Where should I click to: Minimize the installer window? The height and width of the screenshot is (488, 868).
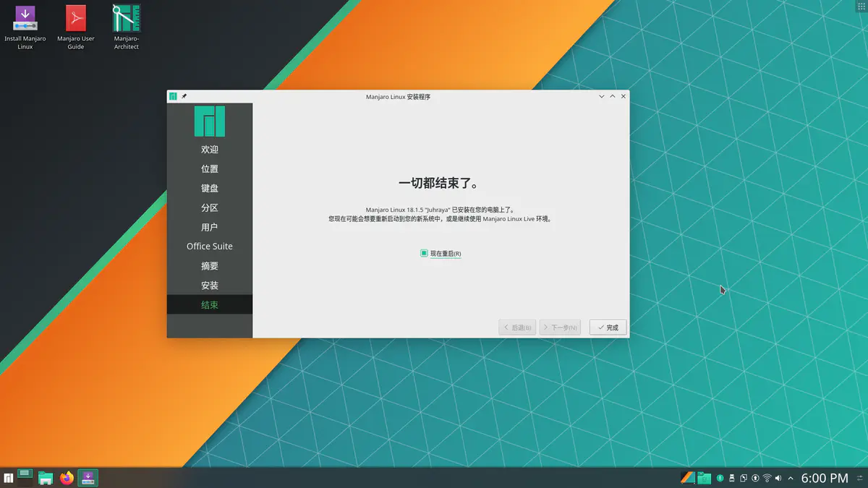(602, 96)
